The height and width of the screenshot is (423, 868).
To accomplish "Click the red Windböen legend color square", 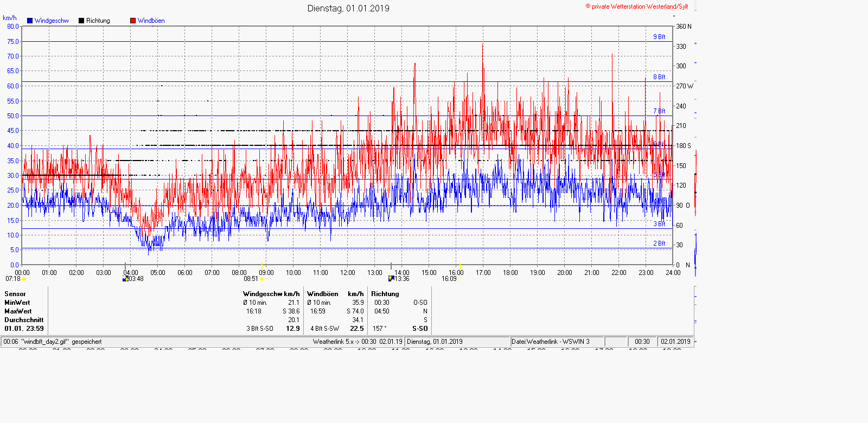I will pyautogui.click(x=133, y=21).
